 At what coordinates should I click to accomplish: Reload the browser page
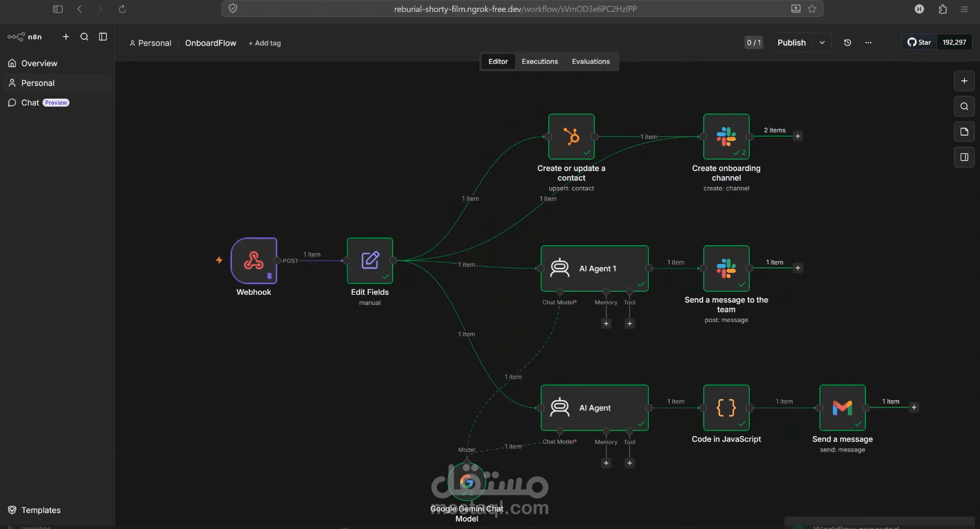(x=122, y=9)
